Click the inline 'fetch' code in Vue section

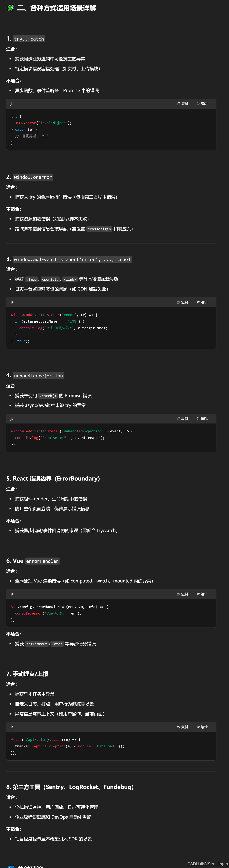[x=57, y=644]
